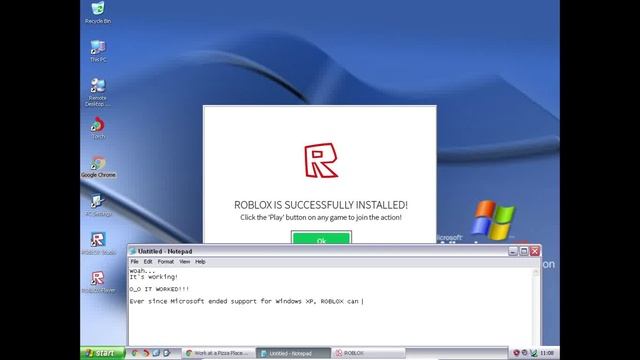The image size is (640, 360).
Task: Click the Notepad vertical scrollbar up arrow
Action: pyautogui.click(x=536, y=273)
